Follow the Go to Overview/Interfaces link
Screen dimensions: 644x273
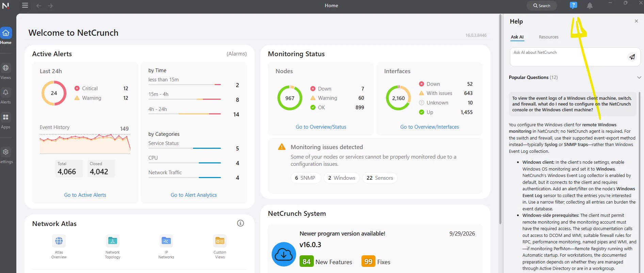[430, 127]
